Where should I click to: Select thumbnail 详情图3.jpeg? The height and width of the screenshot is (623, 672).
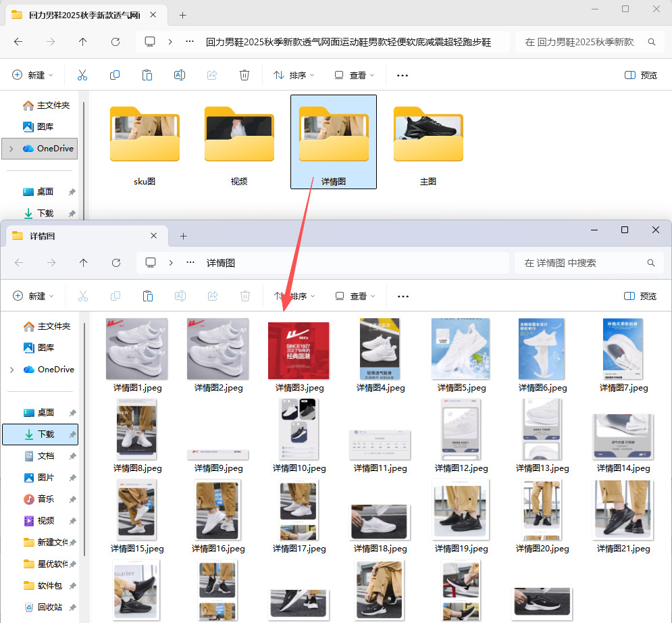point(299,350)
